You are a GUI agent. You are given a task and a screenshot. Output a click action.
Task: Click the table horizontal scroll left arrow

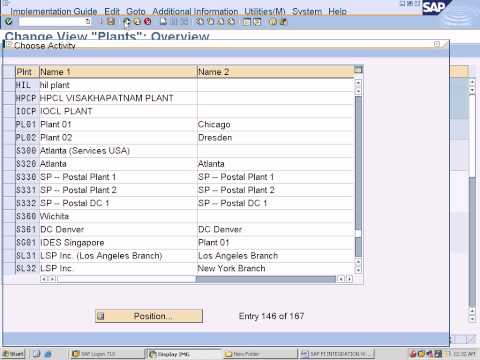(44, 279)
